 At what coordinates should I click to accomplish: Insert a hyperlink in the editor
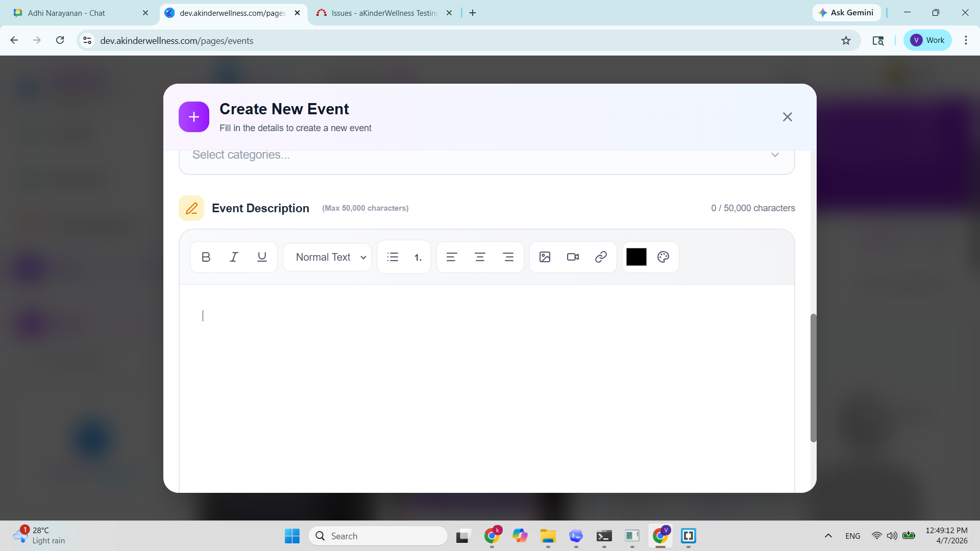[601, 257]
